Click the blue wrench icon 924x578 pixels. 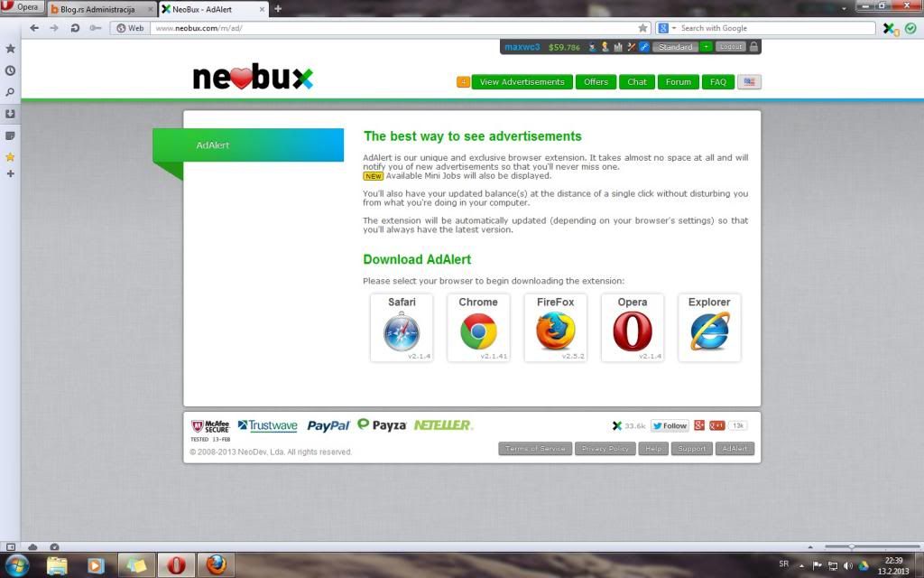(x=644, y=47)
